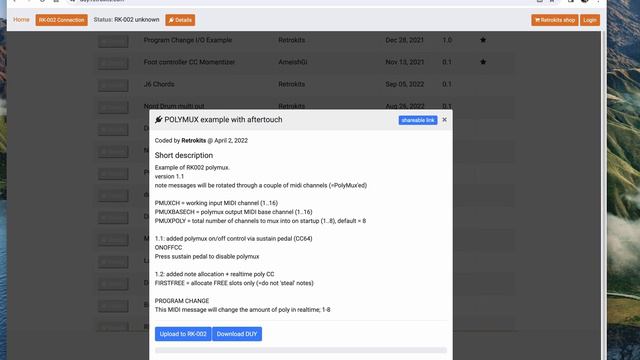Select 'Foot controller CC Momentizer' entry
The width and height of the screenshot is (640, 360).
point(189,62)
